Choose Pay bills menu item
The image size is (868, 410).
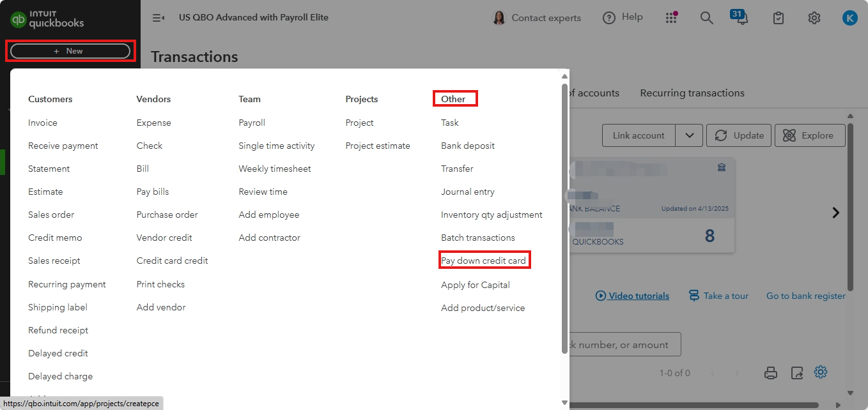coord(153,192)
